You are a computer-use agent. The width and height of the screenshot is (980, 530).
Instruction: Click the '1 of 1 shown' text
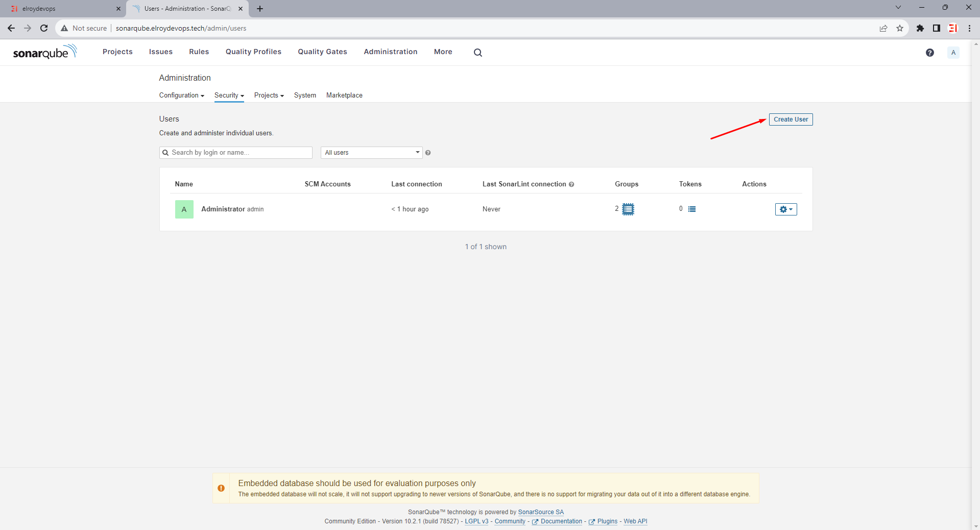[486, 247]
